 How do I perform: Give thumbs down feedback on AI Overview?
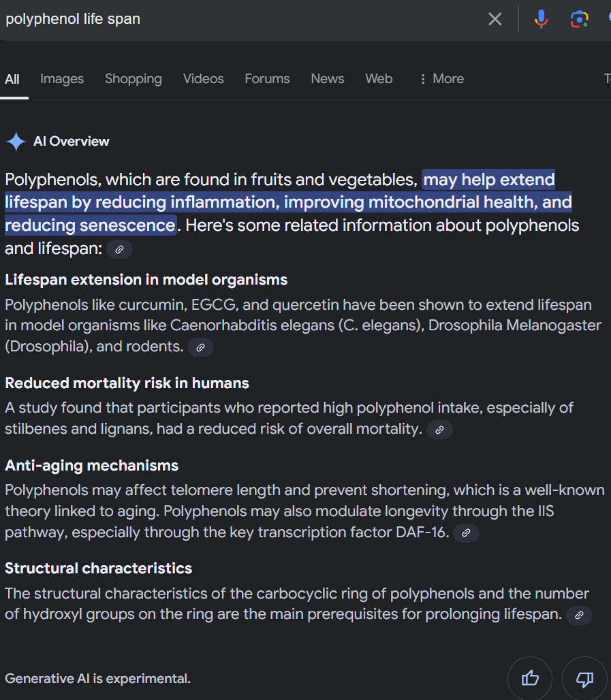[x=584, y=679]
